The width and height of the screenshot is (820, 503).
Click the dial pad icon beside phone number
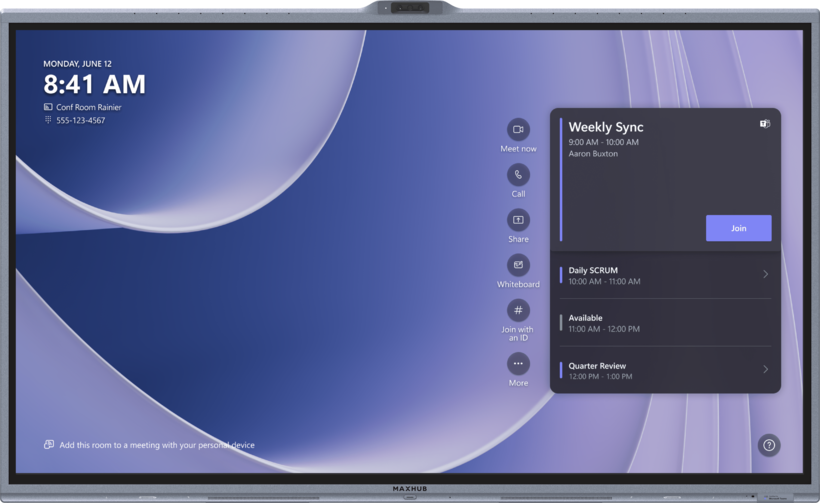[48, 120]
